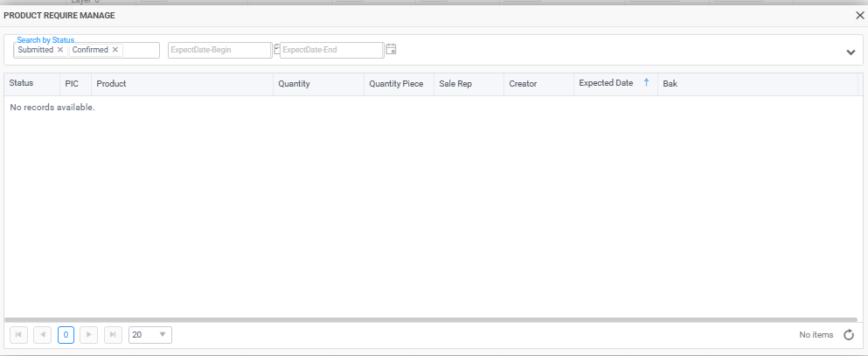Remove the Confirmed status chip
Viewport: 868px width, 356px height.
click(x=115, y=50)
